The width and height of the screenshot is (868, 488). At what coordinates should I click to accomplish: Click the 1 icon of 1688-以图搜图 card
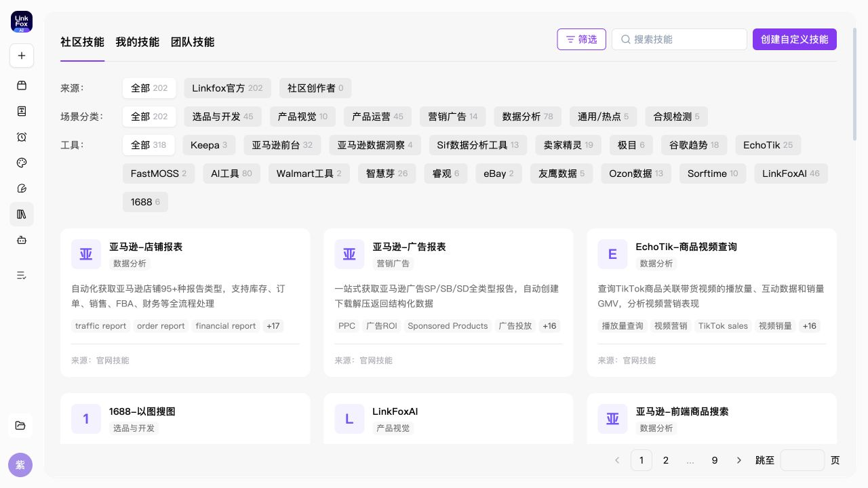click(86, 419)
